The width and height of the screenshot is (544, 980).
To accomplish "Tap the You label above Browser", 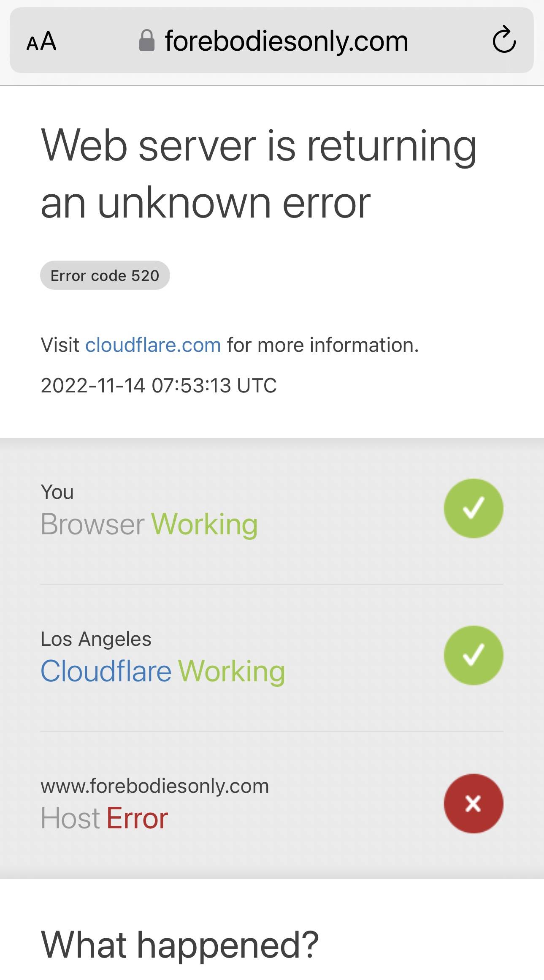I will coord(57,492).
